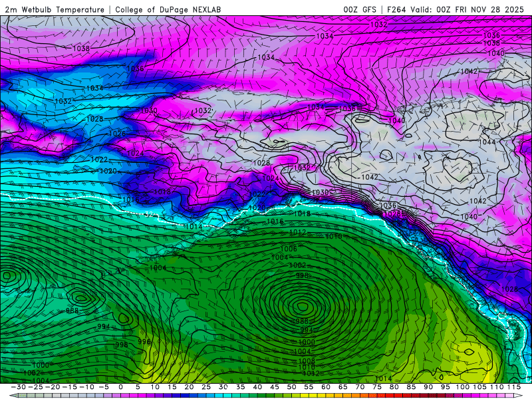Click the 15 color scale label
Viewport: 532px width, 399px height.
172,387
